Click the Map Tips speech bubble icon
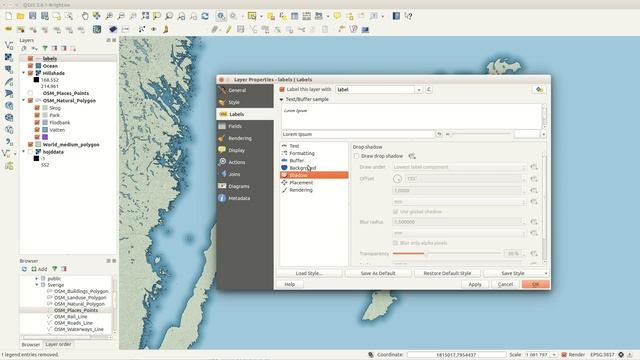The height and width of the screenshot is (360, 640). (337, 16)
